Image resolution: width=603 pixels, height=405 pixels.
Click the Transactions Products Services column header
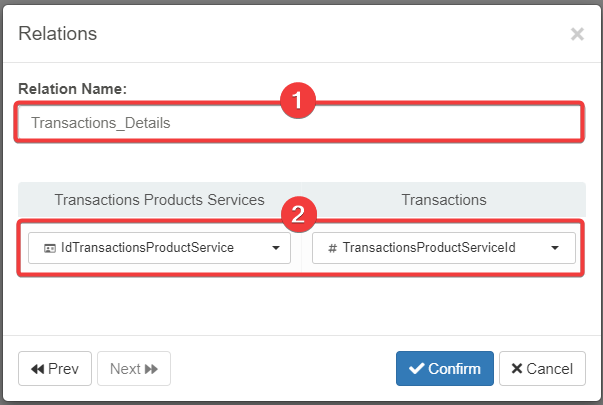pos(159,200)
